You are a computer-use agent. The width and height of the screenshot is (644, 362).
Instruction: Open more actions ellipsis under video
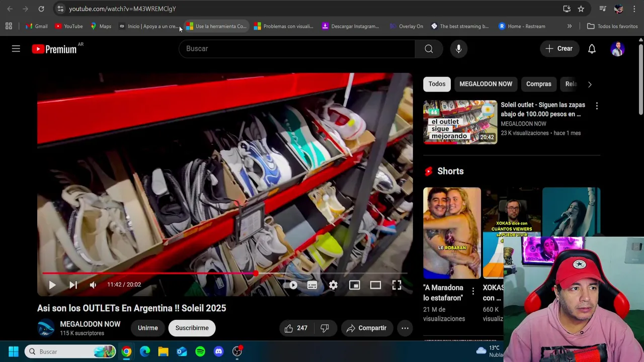click(x=405, y=328)
